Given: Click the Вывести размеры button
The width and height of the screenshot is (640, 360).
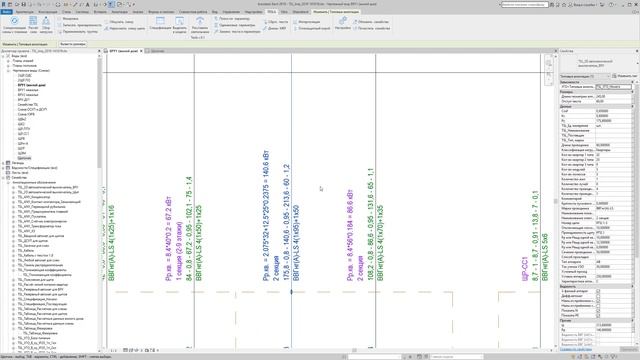Looking at the screenshot, I should pos(73,44).
